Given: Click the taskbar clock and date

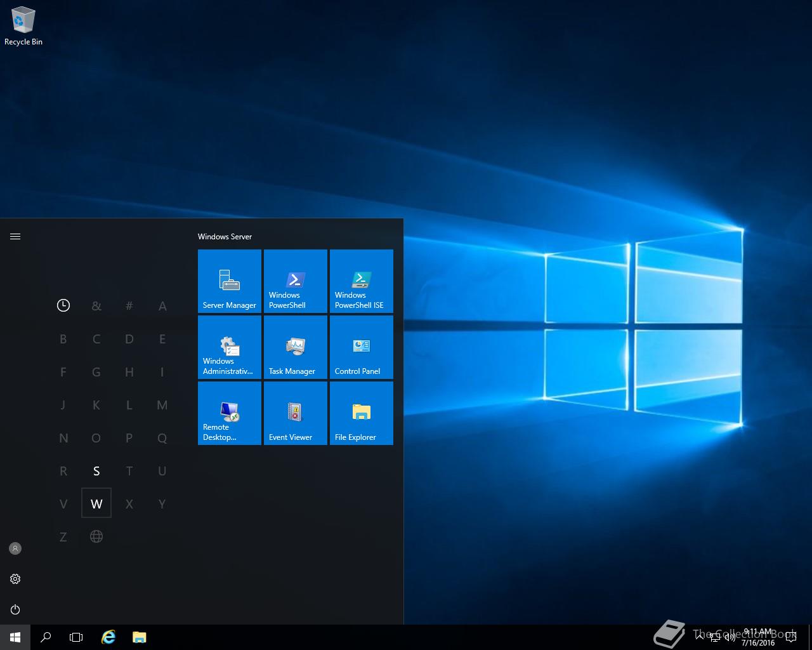Looking at the screenshot, I should [x=758, y=637].
